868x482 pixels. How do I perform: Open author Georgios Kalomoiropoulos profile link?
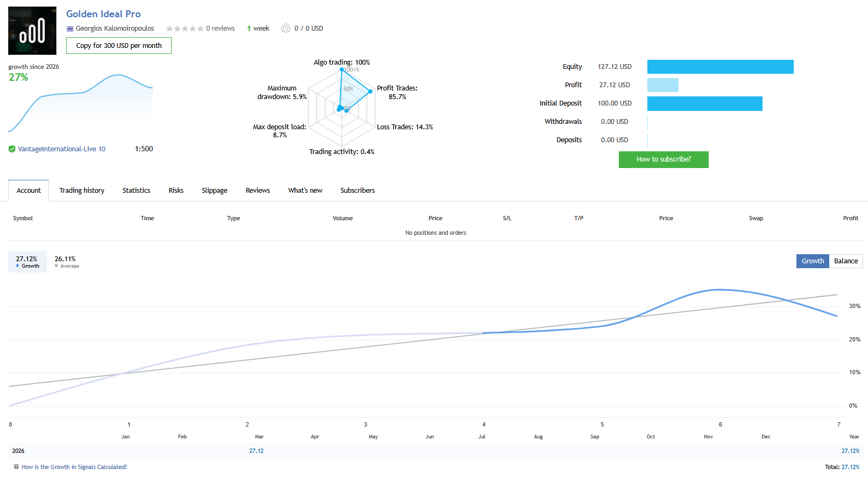pos(115,29)
